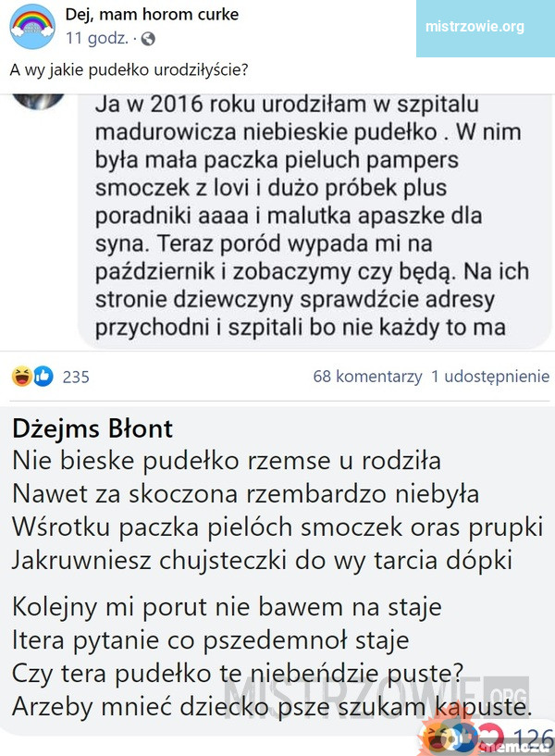Click the post caption 'A wy jakie pudełko urodziłyście?'
Image resolution: width=555 pixels, height=756 pixels.
pyautogui.click(x=129, y=70)
